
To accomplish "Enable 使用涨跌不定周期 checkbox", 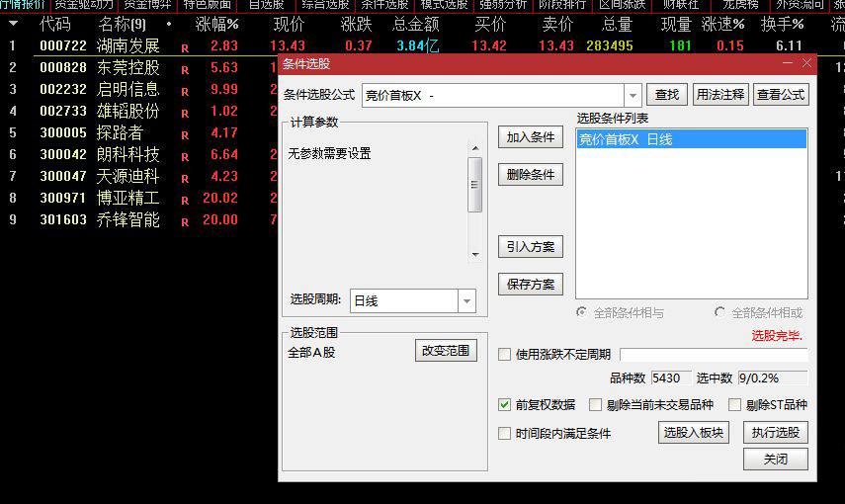I will [x=504, y=354].
